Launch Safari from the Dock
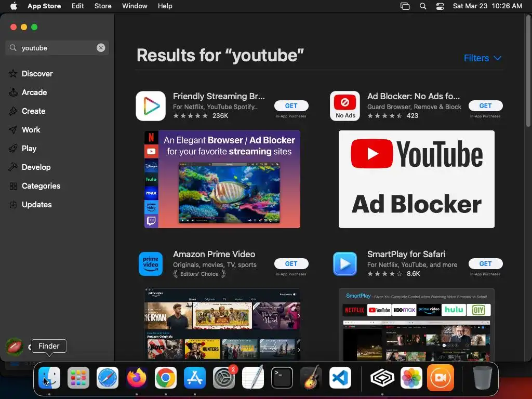The width and height of the screenshot is (532, 399). coord(108,378)
